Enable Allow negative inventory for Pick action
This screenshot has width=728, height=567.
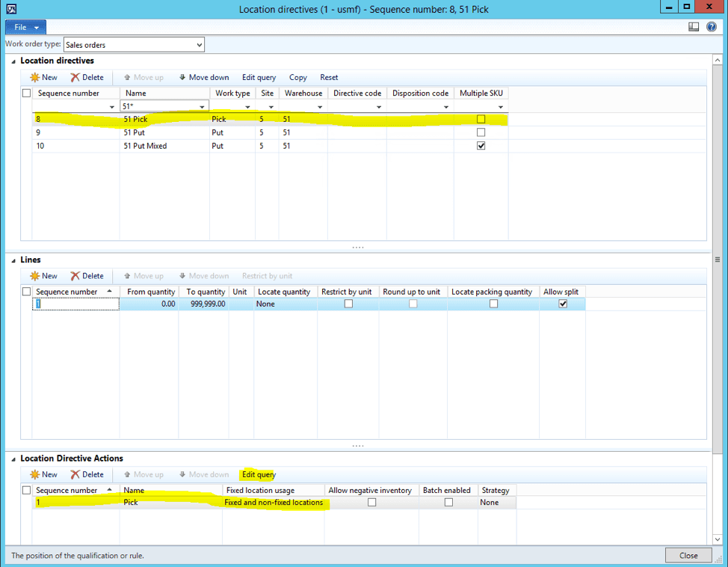point(372,503)
